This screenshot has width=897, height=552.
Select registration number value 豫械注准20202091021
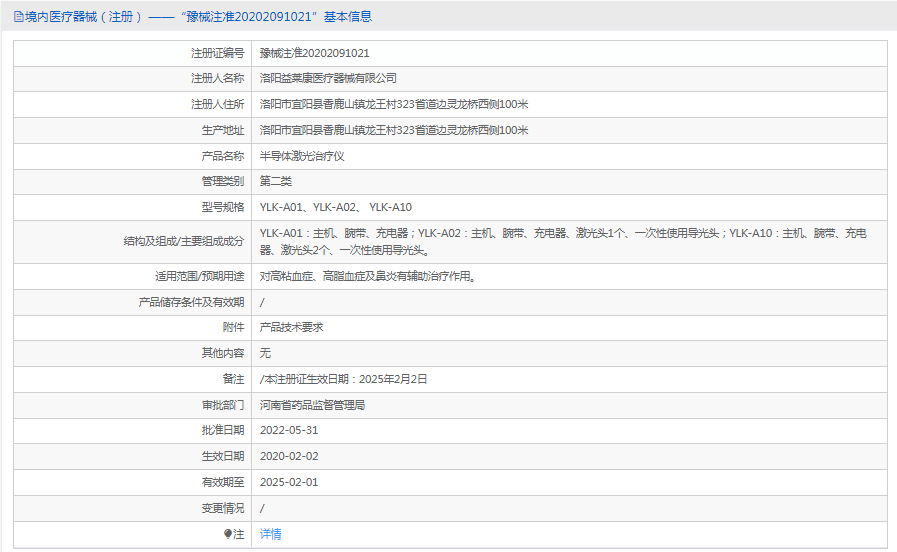click(315, 53)
